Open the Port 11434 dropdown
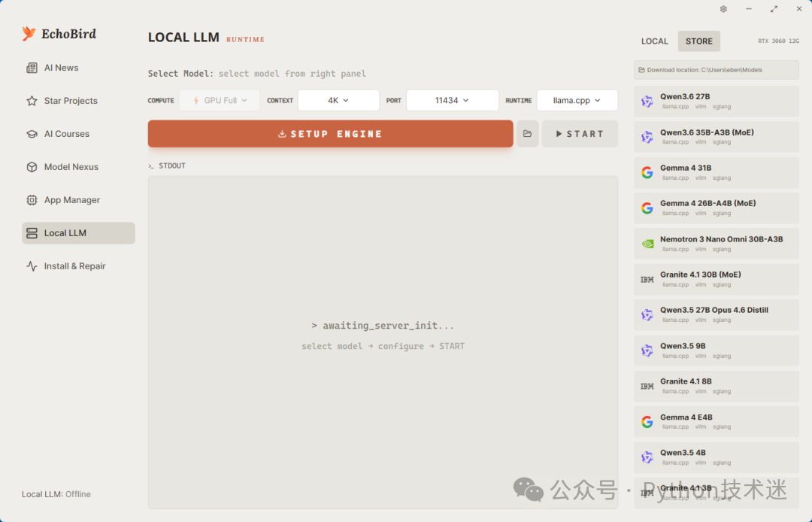This screenshot has width=812, height=522. pyautogui.click(x=452, y=101)
